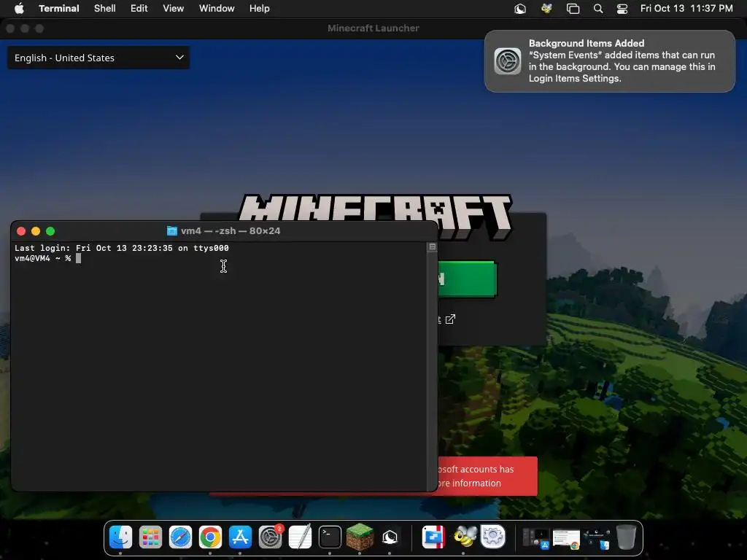
Task: Open the Shell menu
Action: click(105, 9)
